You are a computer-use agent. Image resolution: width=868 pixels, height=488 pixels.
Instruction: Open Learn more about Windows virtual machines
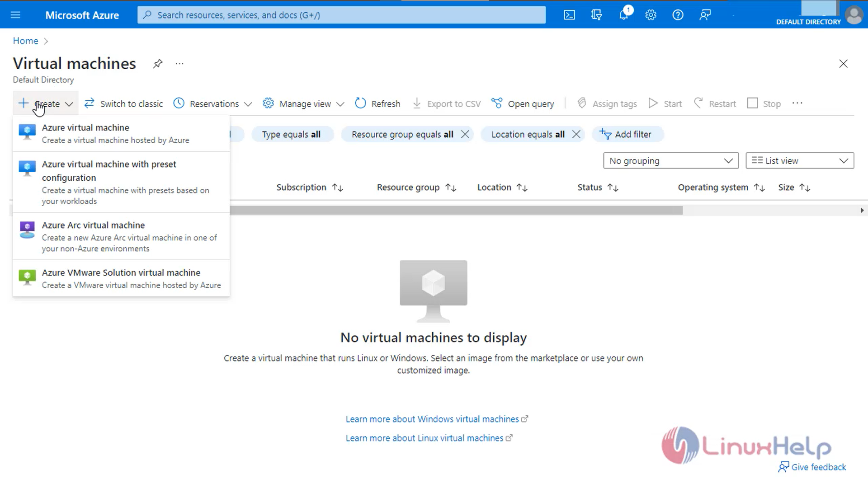[437, 419]
